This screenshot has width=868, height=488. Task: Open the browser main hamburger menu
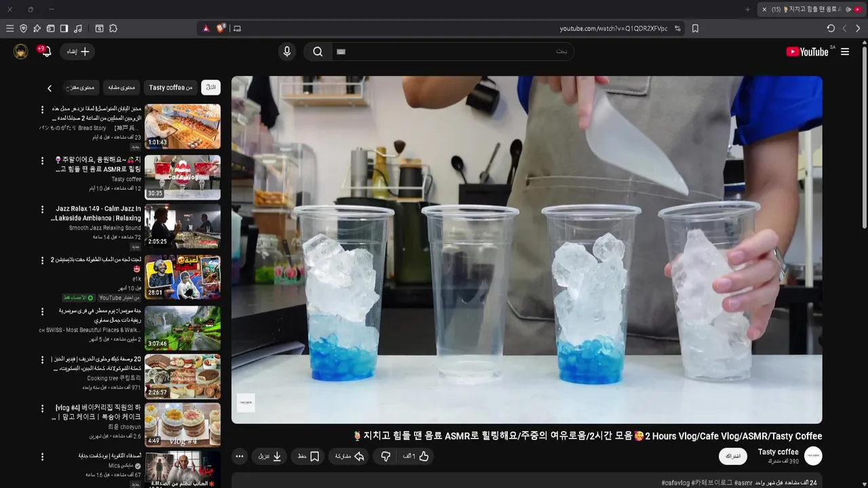(9, 28)
